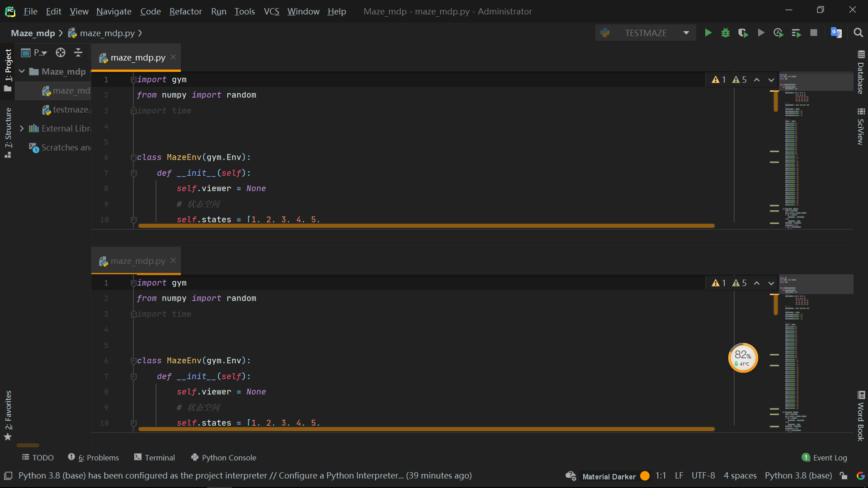
Task: Run the TESTMAZE configuration with green play icon
Action: 708,33
